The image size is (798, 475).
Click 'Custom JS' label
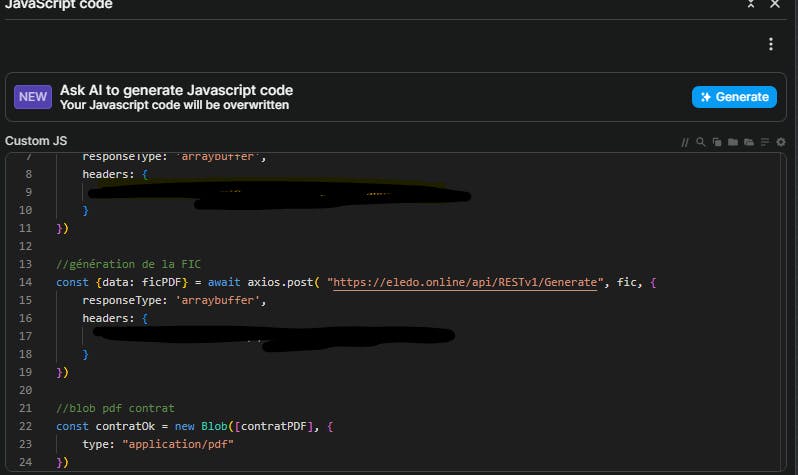point(36,141)
